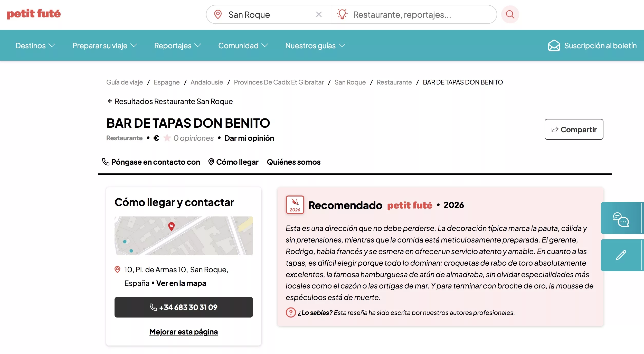Viewport: 644px width, 354px height.
Task: Focus the Restaurante, reportajes search field
Action: pyautogui.click(x=411, y=15)
